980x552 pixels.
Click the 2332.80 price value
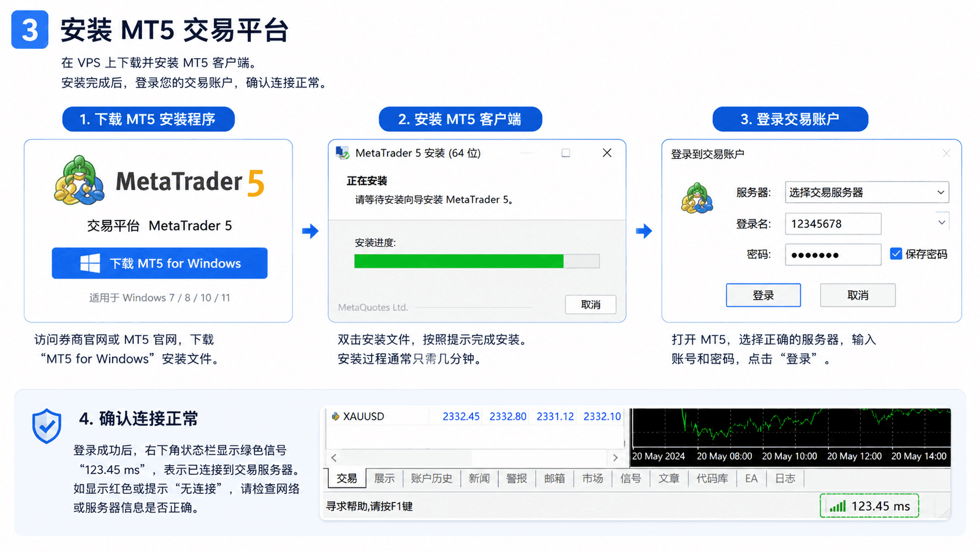[x=508, y=416]
